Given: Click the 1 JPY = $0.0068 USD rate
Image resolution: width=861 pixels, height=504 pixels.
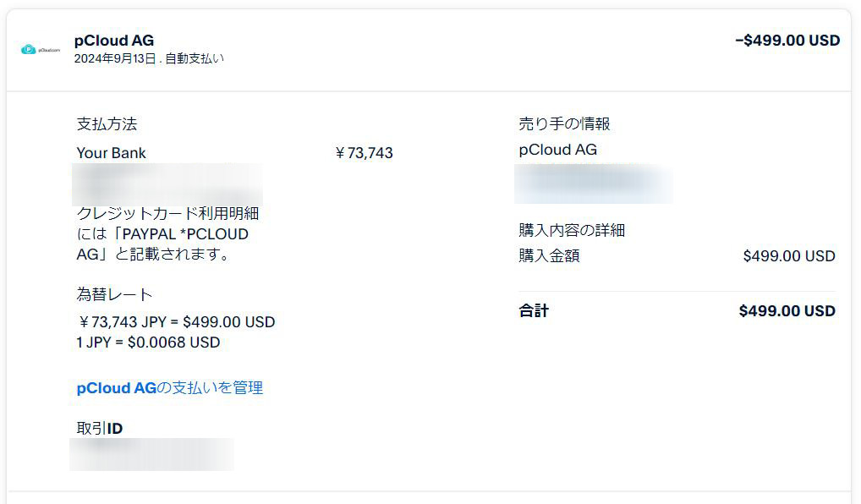Looking at the screenshot, I should point(148,342).
